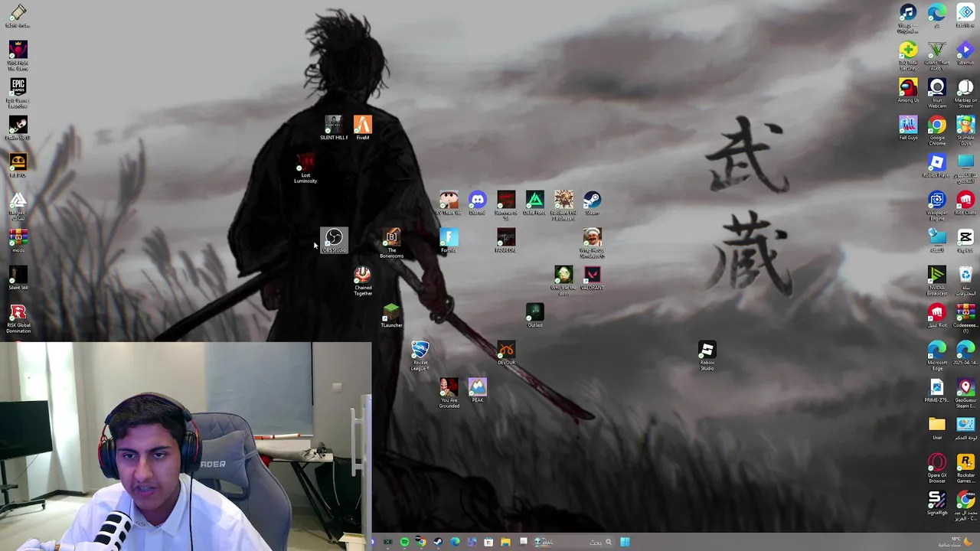
Task: Open the PRIME-Z79 image file icon
Action: pyautogui.click(x=937, y=390)
